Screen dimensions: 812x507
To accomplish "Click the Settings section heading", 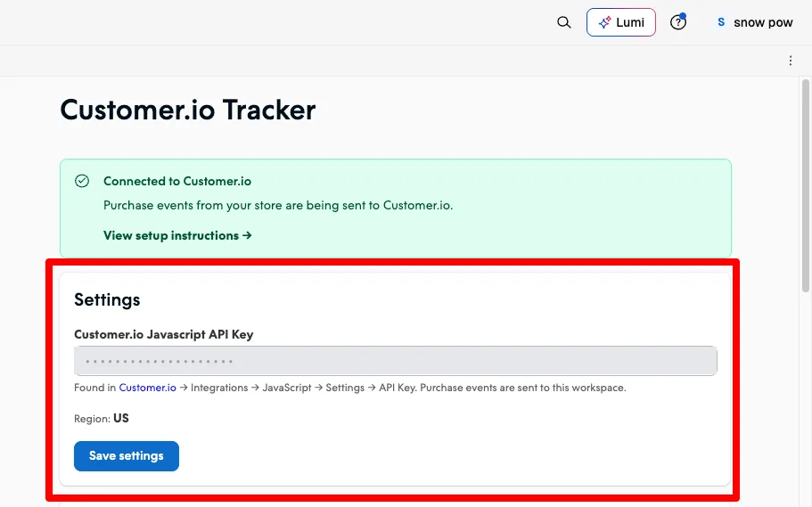I will (107, 300).
